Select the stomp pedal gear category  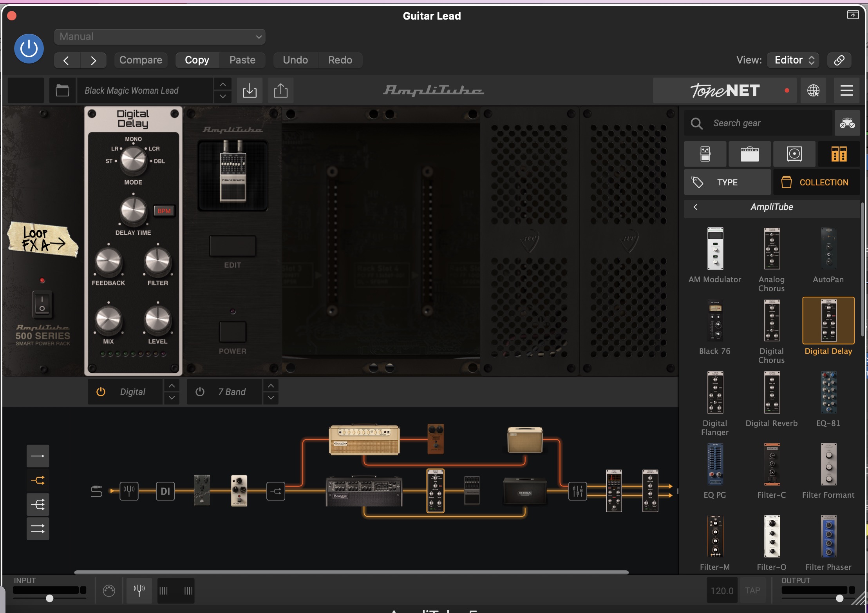pyautogui.click(x=705, y=154)
